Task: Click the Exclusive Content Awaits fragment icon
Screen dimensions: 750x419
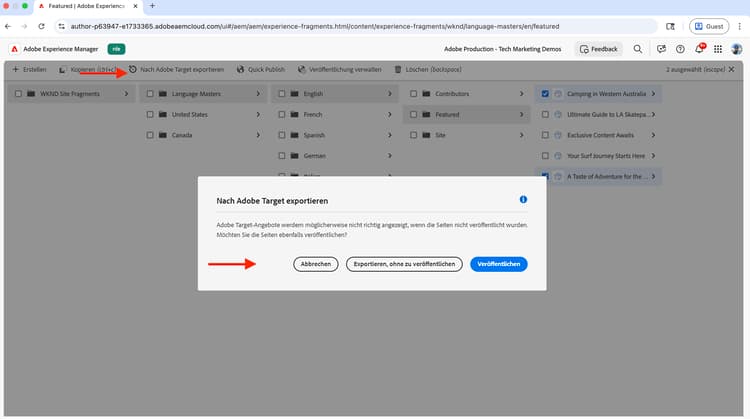Action: (558, 135)
